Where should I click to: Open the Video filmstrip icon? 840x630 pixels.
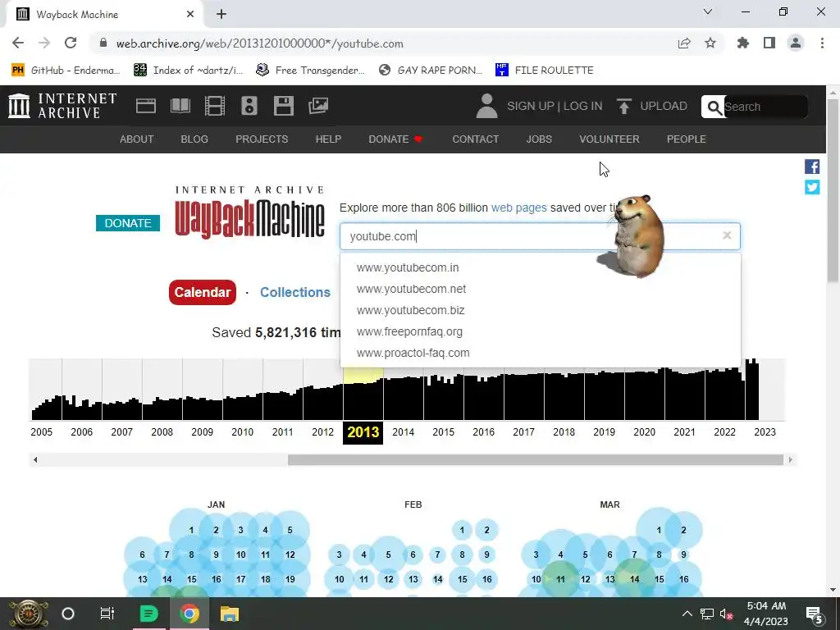click(x=214, y=106)
